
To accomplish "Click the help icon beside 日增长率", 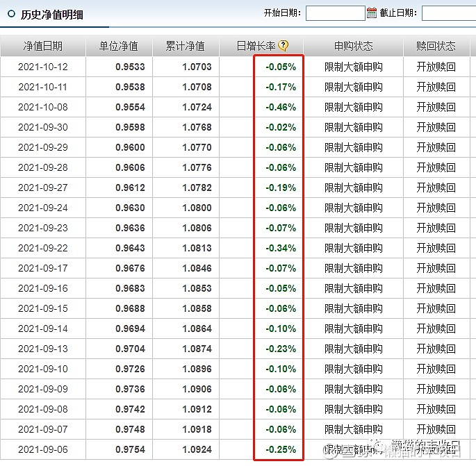I will click(x=284, y=46).
